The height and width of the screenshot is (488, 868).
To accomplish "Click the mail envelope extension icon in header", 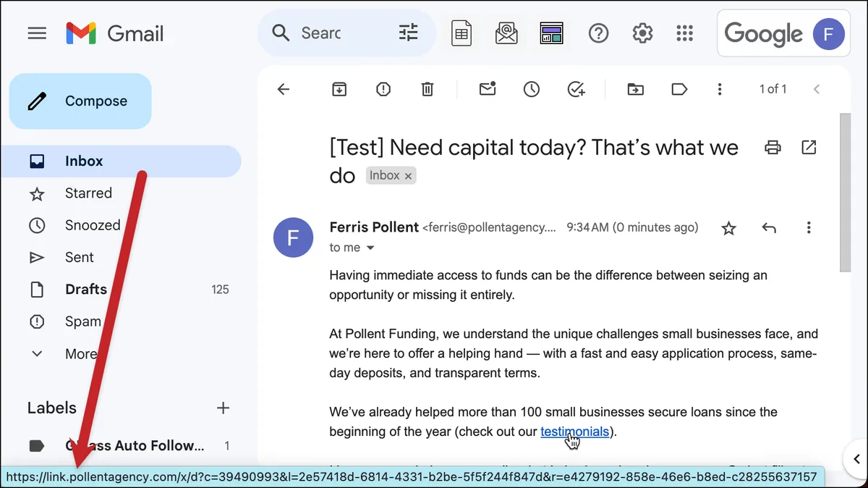I will 506,33.
